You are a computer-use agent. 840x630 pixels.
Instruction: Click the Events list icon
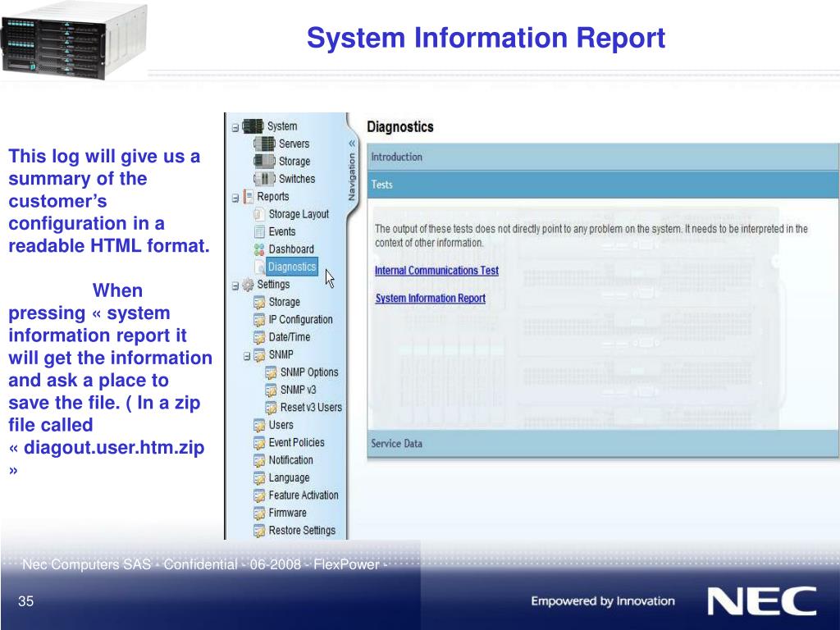coord(259,232)
